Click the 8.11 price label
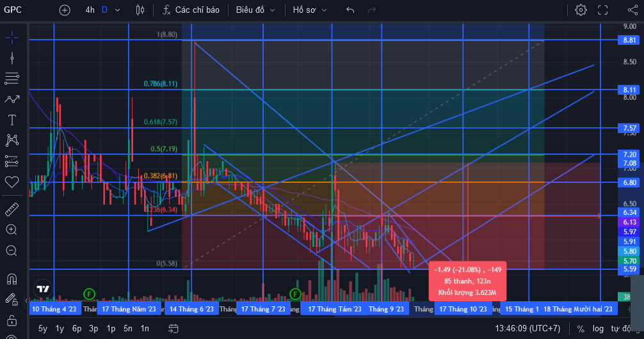 click(629, 90)
